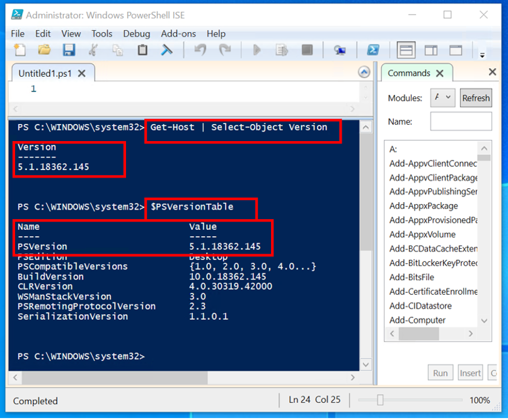Click command list horizontal scroll right arrow
The height and width of the screenshot is (420, 508).
click(x=471, y=334)
